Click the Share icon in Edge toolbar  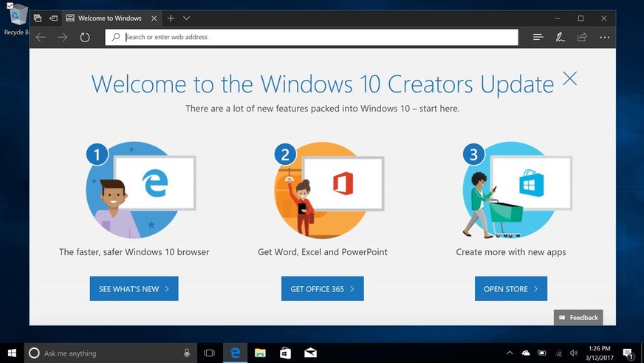tap(582, 37)
